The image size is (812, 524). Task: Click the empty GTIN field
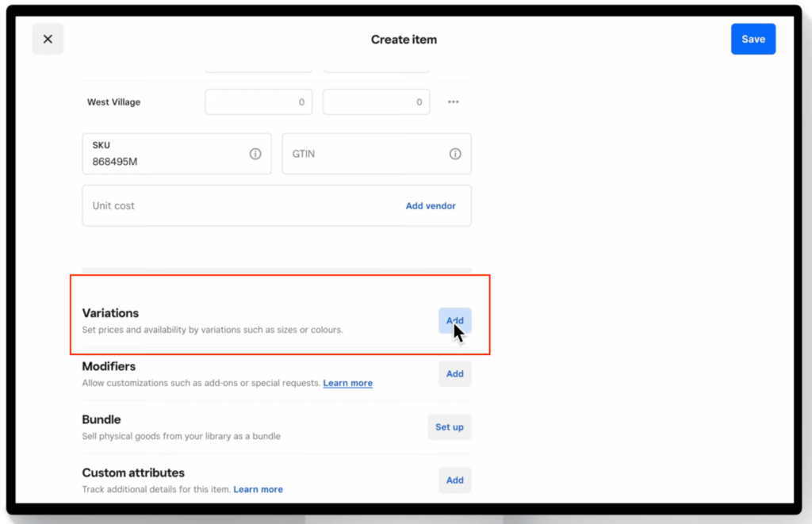[x=357, y=154]
